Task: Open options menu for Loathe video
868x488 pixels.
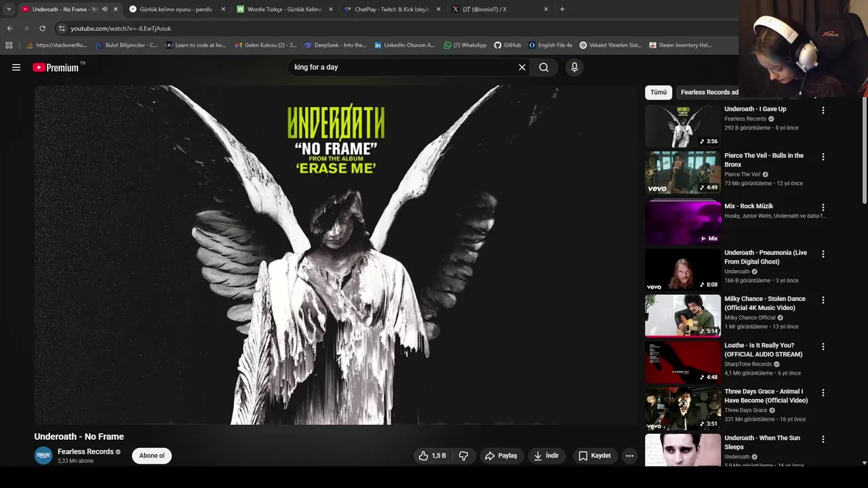Action: coord(823,346)
